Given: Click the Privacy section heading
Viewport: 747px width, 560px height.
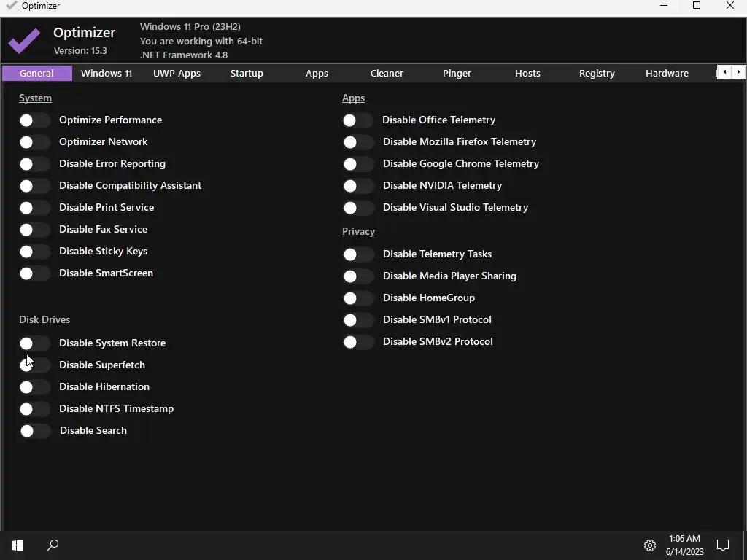Looking at the screenshot, I should (358, 231).
